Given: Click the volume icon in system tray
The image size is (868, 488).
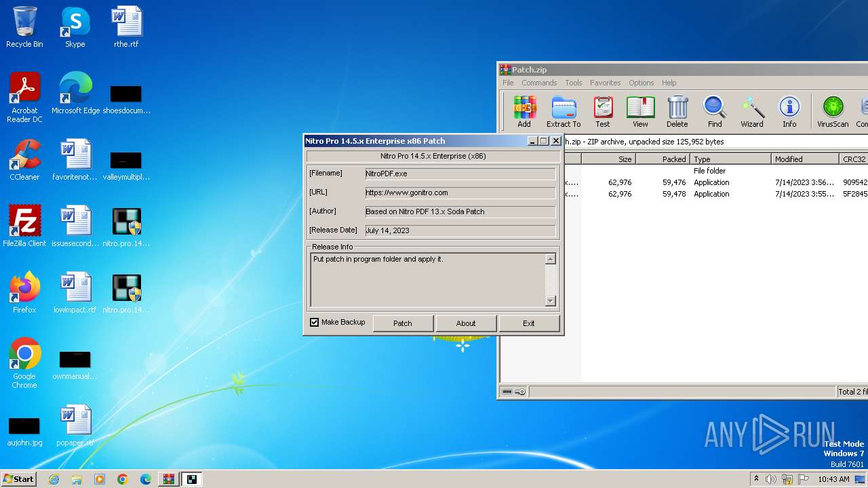Looking at the screenshot, I should [771, 479].
